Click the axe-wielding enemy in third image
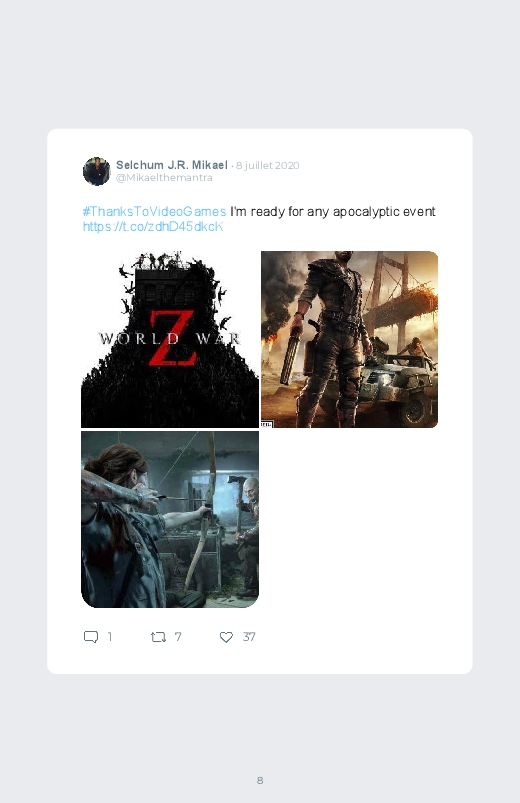520x803 pixels. tap(247, 535)
